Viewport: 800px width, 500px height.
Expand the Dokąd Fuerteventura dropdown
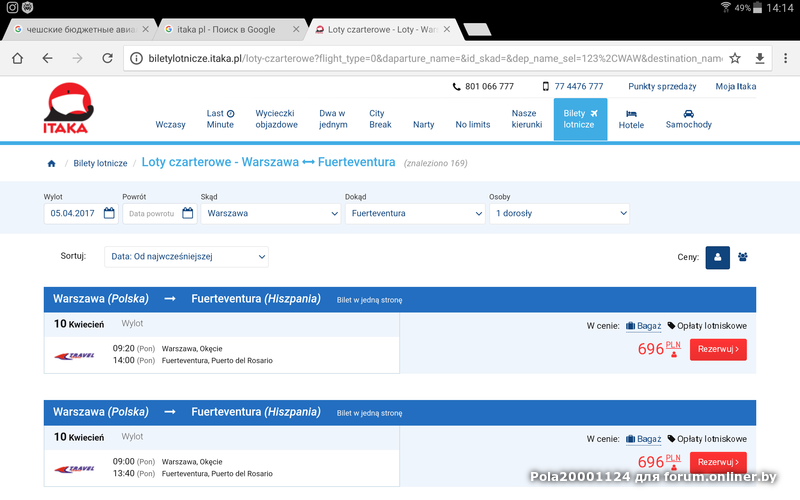point(415,213)
